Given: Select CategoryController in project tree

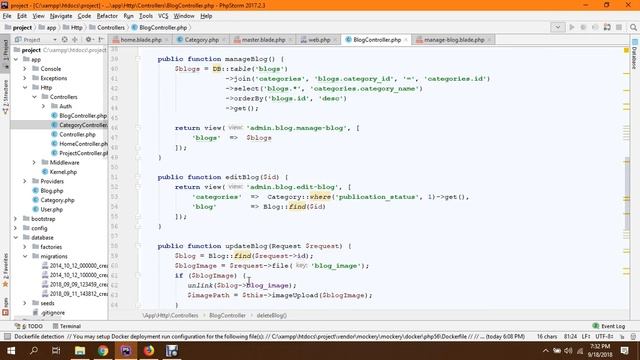Looking at the screenshot, I should pos(79,125).
